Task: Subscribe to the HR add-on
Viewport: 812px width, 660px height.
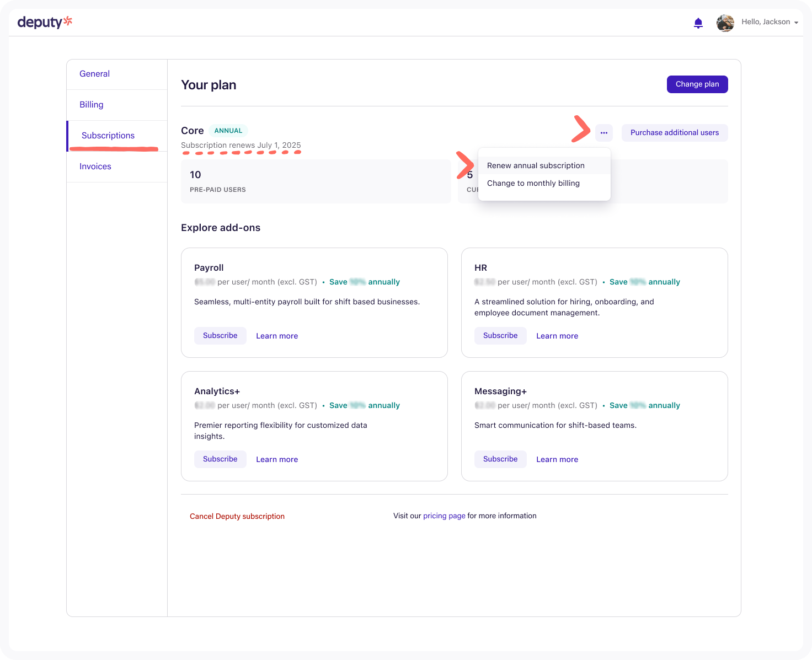Action: tap(500, 336)
